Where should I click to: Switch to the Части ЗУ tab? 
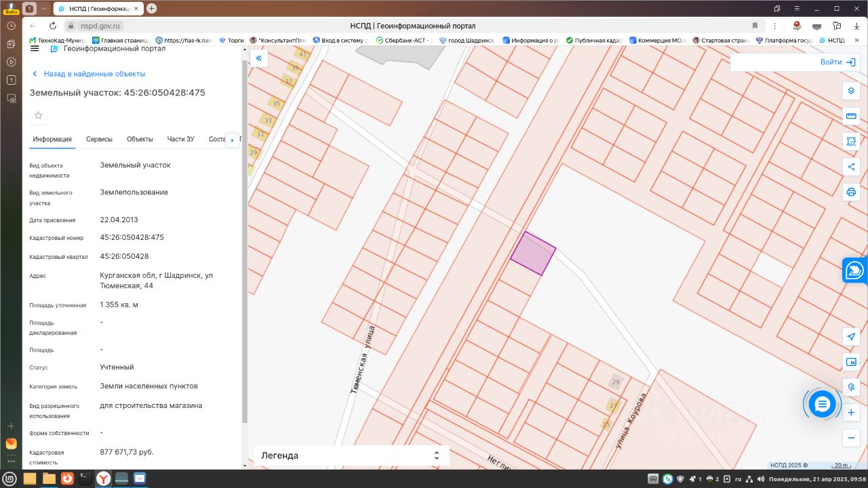[181, 139]
